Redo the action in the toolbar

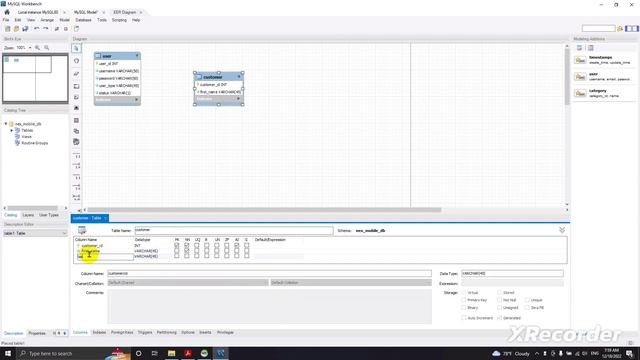coord(46,29)
